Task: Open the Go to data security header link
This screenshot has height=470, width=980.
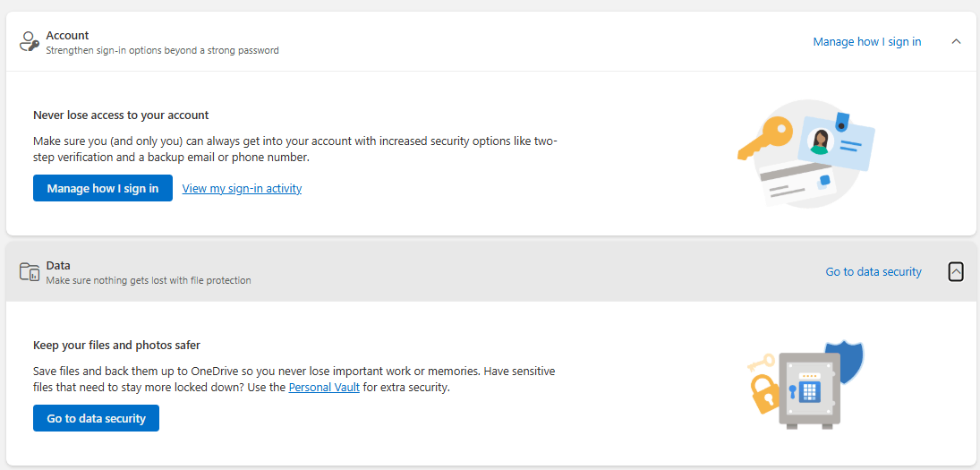Action: point(873,271)
